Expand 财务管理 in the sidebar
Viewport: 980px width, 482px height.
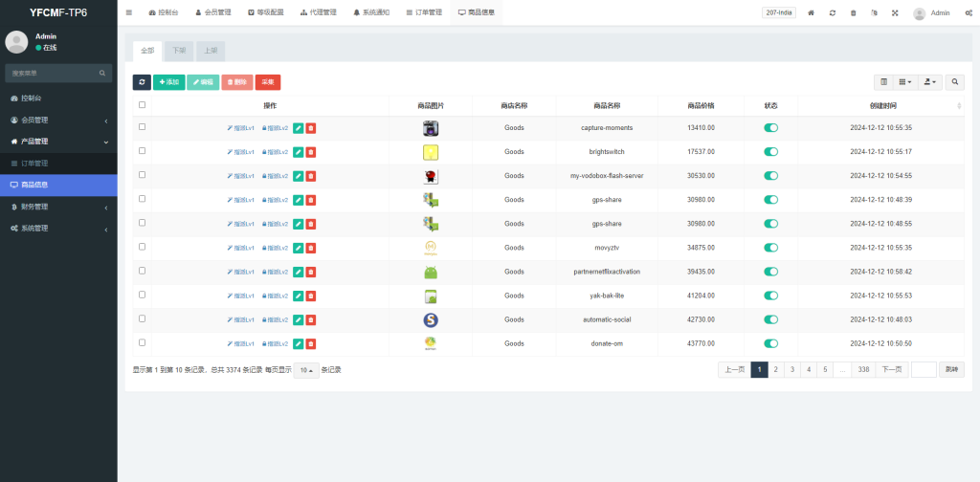pos(57,207)
